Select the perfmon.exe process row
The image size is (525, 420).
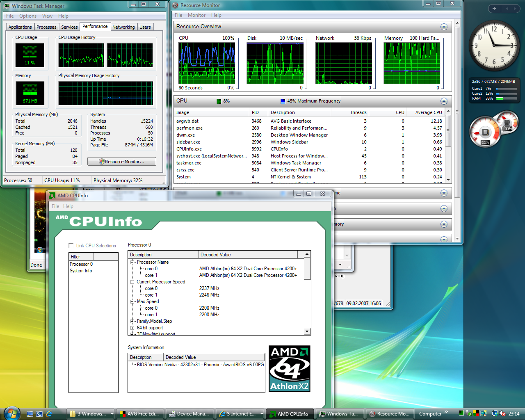tap(310, 128)
